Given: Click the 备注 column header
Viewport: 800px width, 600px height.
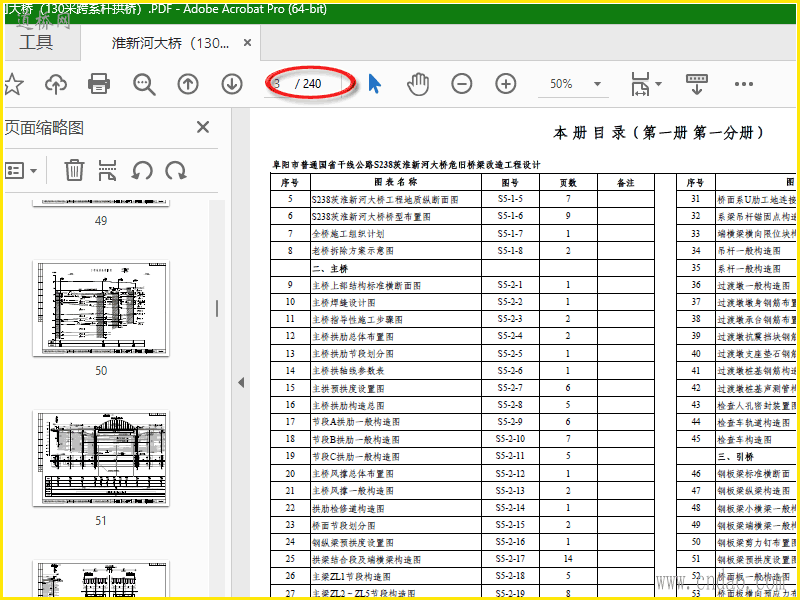Looking at the screenshot, I should [x=626, y=183].
